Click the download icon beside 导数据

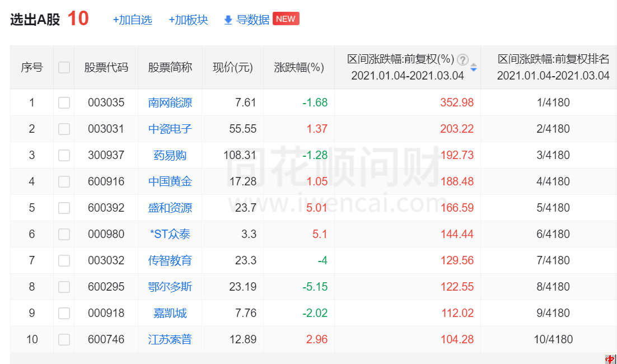click(228, 20)
